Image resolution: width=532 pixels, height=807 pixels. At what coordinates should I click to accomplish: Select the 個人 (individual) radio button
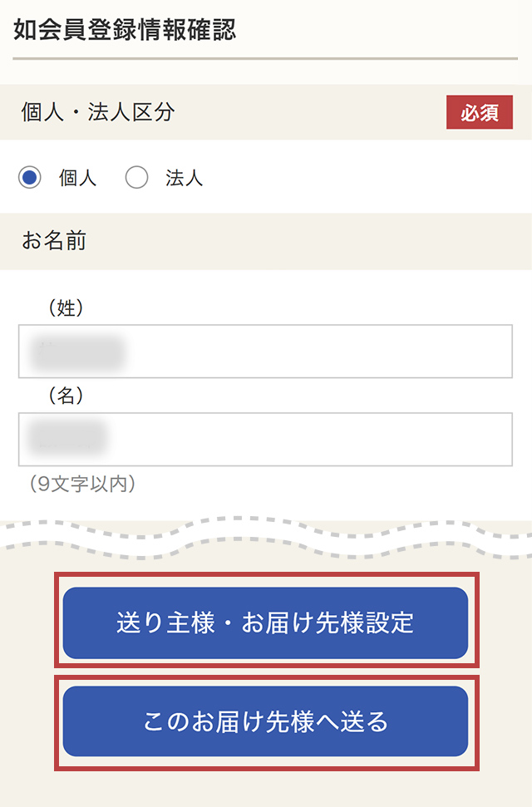[29, 177]
